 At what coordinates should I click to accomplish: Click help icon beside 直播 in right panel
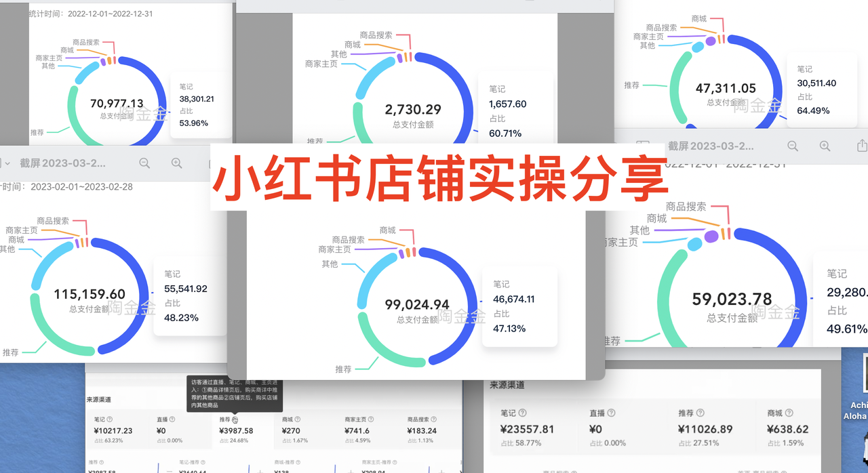pos(612,413)
